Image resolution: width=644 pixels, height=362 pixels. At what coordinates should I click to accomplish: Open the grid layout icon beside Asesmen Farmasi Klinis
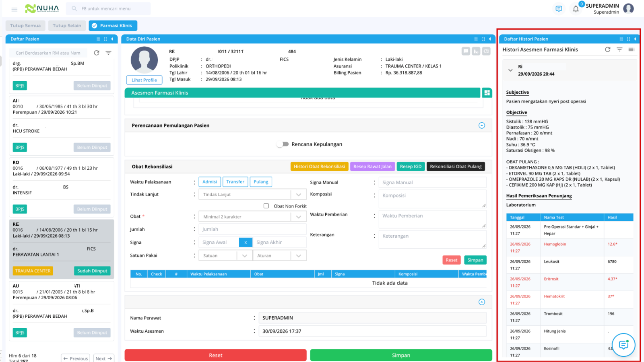tap(487, 93)
